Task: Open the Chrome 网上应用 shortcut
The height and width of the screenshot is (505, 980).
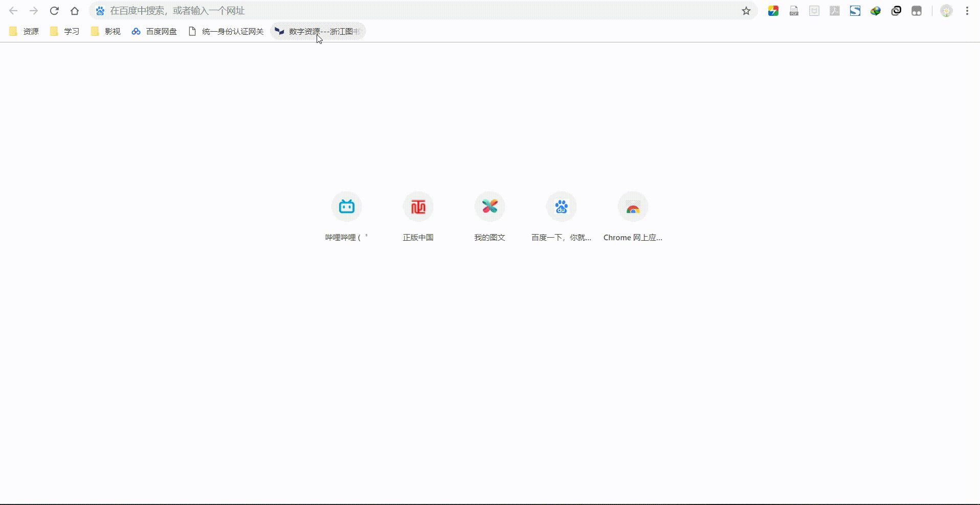Action: point(633,207)
